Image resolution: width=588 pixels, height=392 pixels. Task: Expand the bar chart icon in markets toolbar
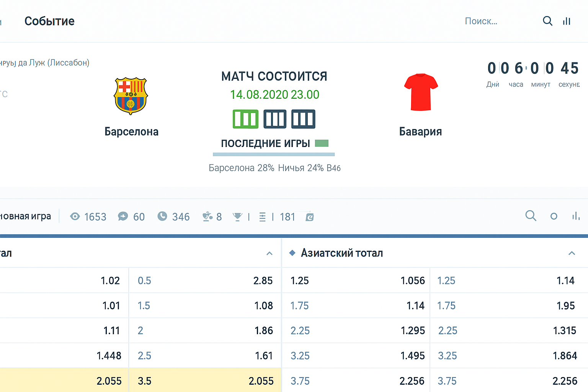(x=575, y=216)
